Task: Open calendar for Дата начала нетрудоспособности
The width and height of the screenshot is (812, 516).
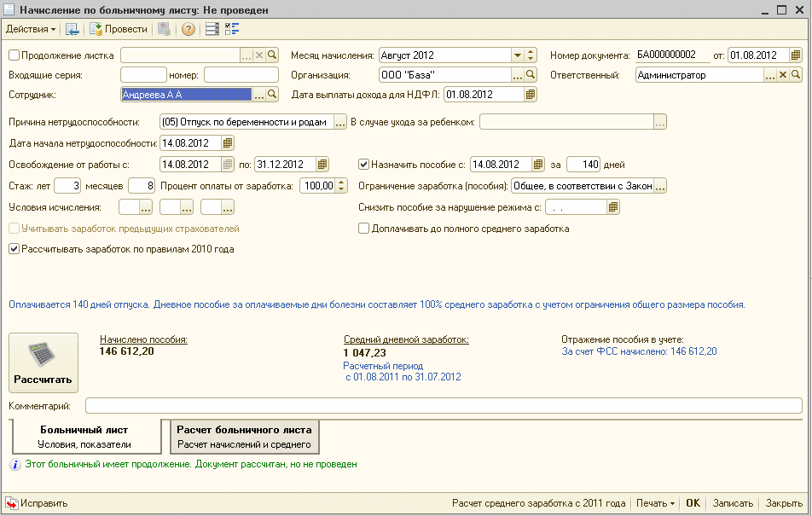Action: click(x=228, y=143)
